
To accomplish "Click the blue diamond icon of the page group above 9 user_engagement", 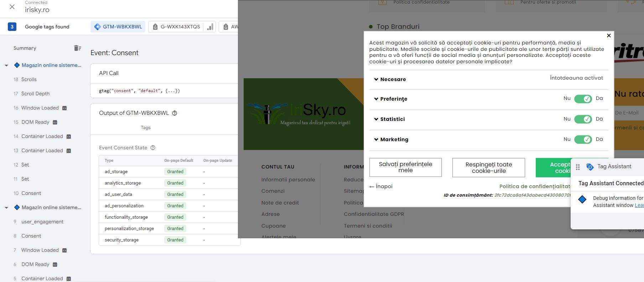I will (x=17, y=207).
